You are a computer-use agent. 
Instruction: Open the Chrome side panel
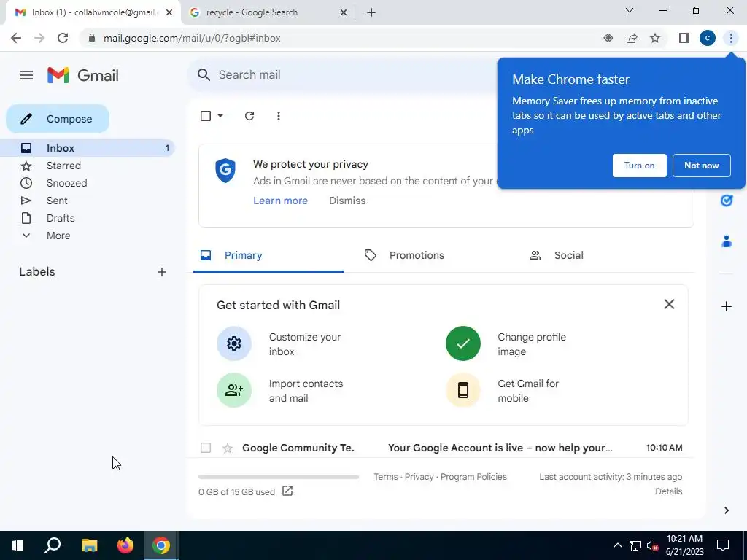[x=684, y=38]
